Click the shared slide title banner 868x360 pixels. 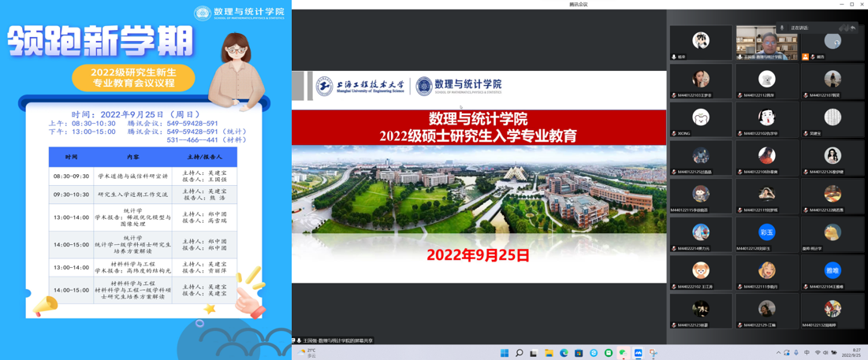pos(479,127)
